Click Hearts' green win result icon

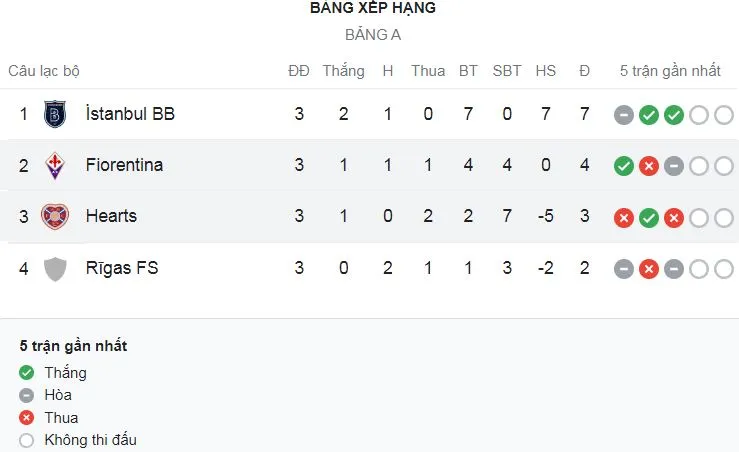coord(649,217)
